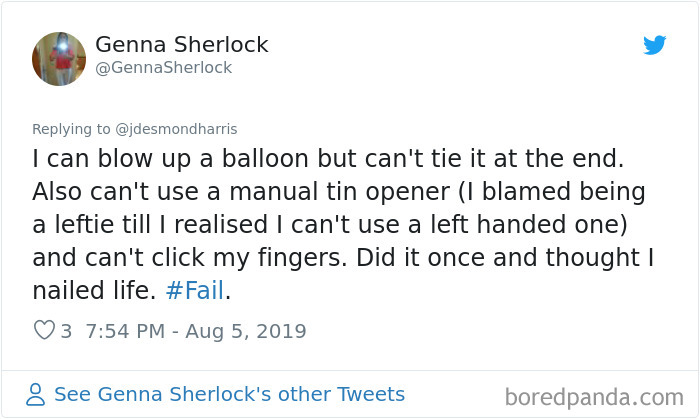The height and width of the screenshot is (419, 700).
Task: Click the Genna Sherlock display name
Action: 181,45
